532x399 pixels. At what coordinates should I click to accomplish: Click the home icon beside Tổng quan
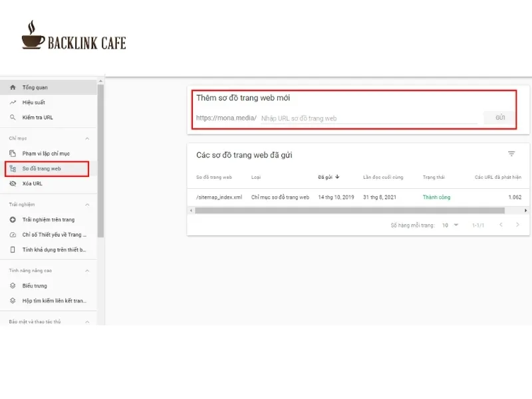[13, 87]
